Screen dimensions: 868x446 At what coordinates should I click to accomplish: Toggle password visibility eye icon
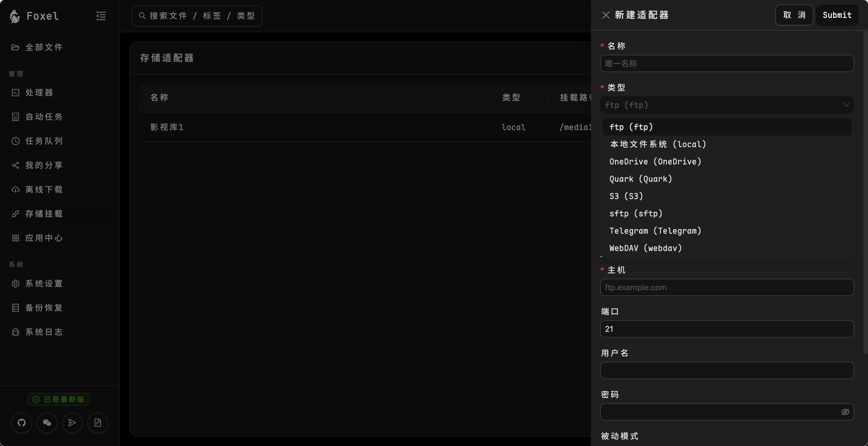845,412
